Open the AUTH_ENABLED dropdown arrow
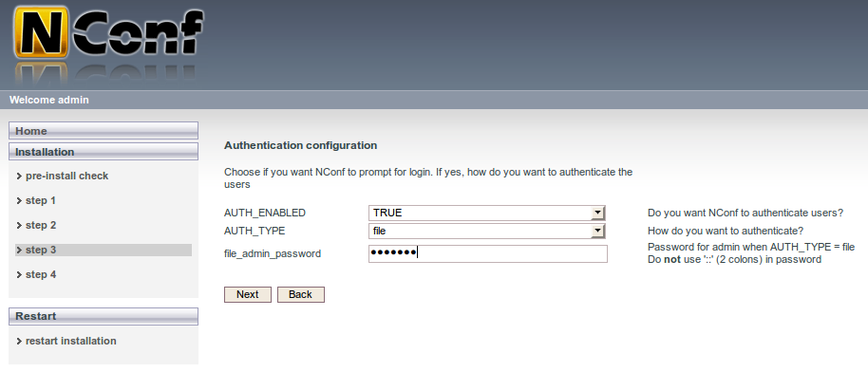Image resolution: width=868 pixels, height=372 pixels. click(597, 213)
